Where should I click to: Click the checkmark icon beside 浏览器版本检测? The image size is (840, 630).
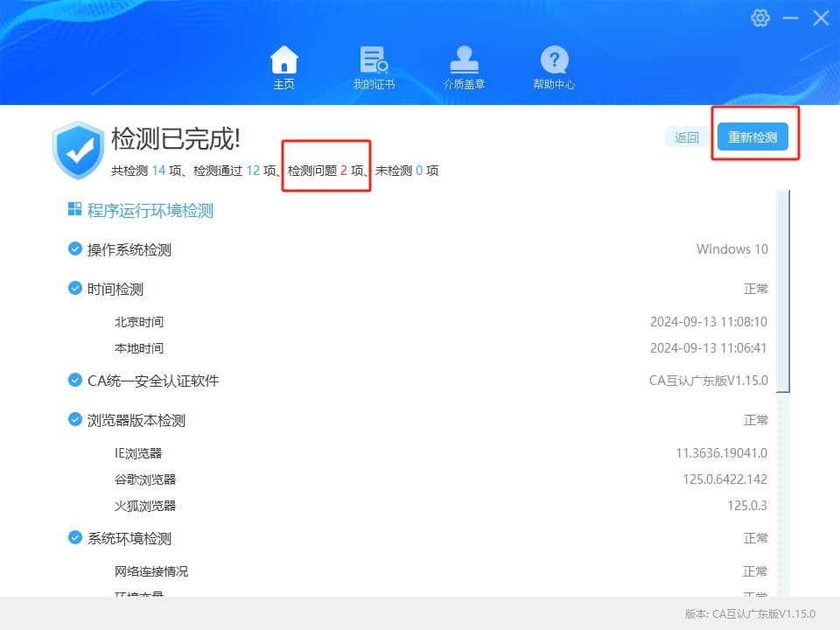pos(74,419)
